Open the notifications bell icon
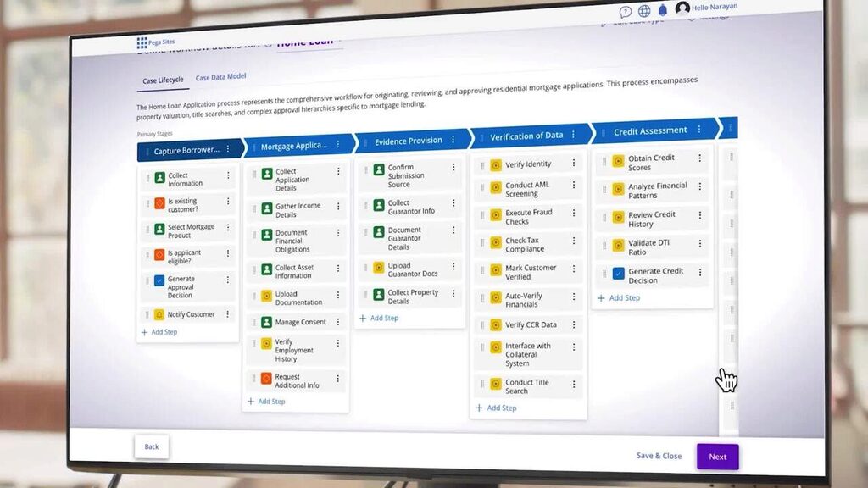Image resolution: width=868 pixels, height=488 pixels. click(x=663, y=9)
